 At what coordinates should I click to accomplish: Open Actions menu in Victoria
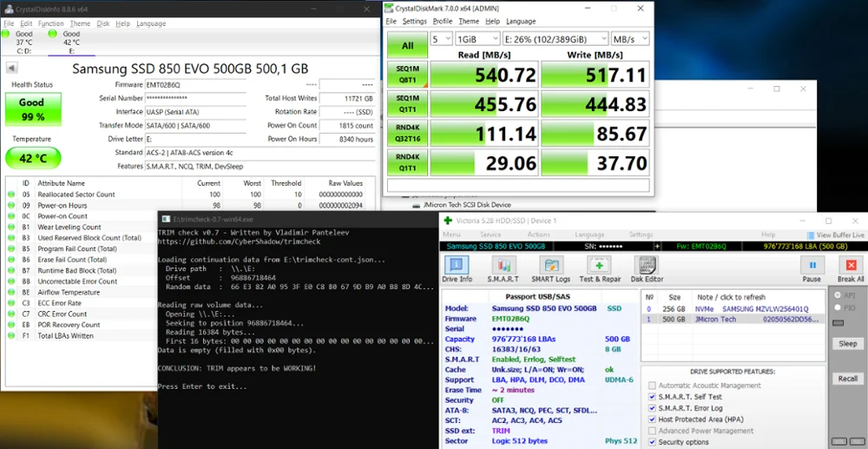[539, 234]
